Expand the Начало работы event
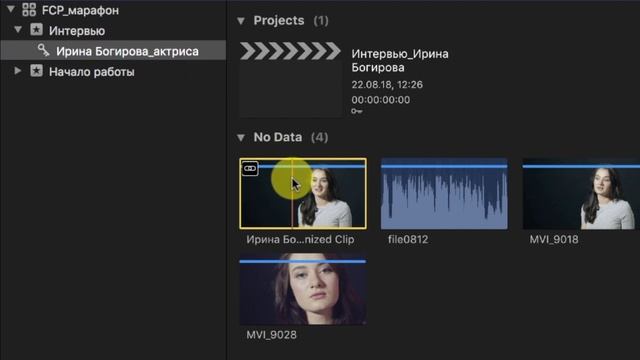Viewport: 640px width, 360px height. click(18, 71)
